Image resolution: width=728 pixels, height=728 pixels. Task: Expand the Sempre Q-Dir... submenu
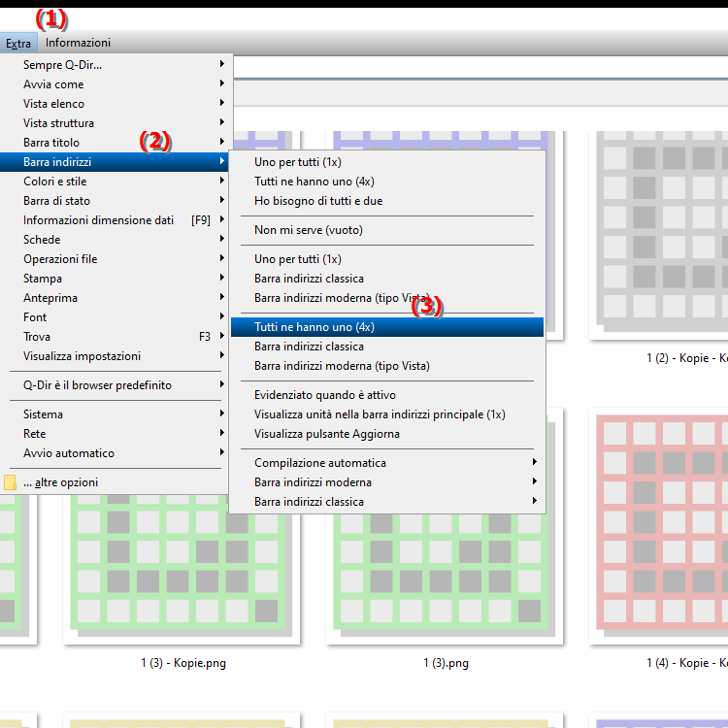click(x=115, y=64)
